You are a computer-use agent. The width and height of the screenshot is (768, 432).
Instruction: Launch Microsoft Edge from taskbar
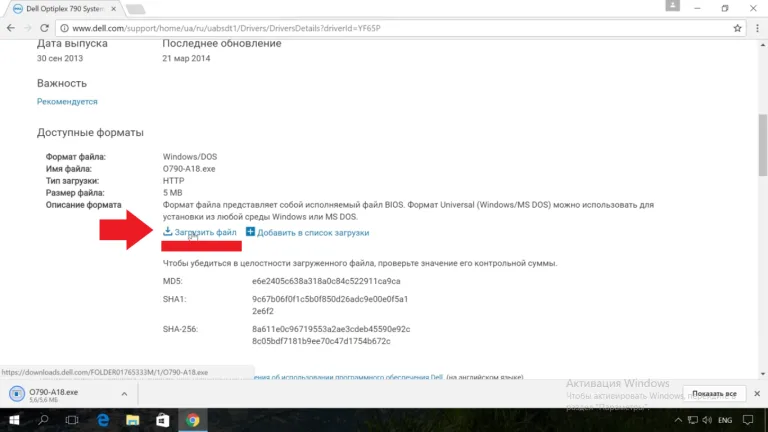pos(103,420)
